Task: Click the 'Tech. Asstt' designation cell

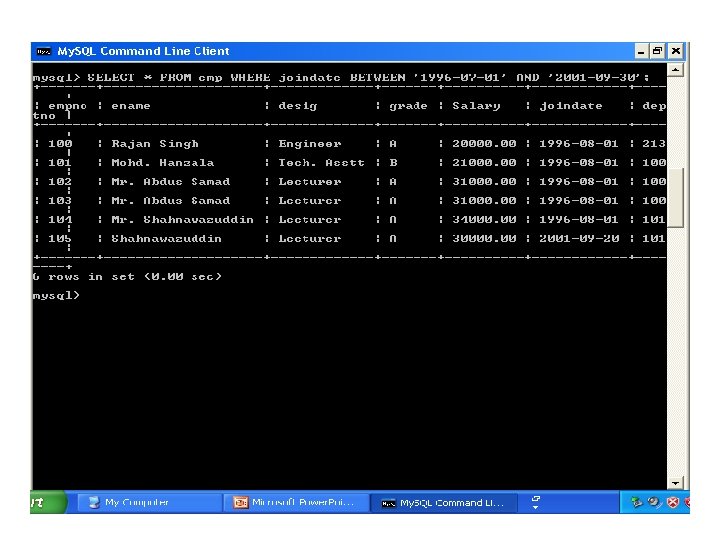Action: tap(321, 163)
